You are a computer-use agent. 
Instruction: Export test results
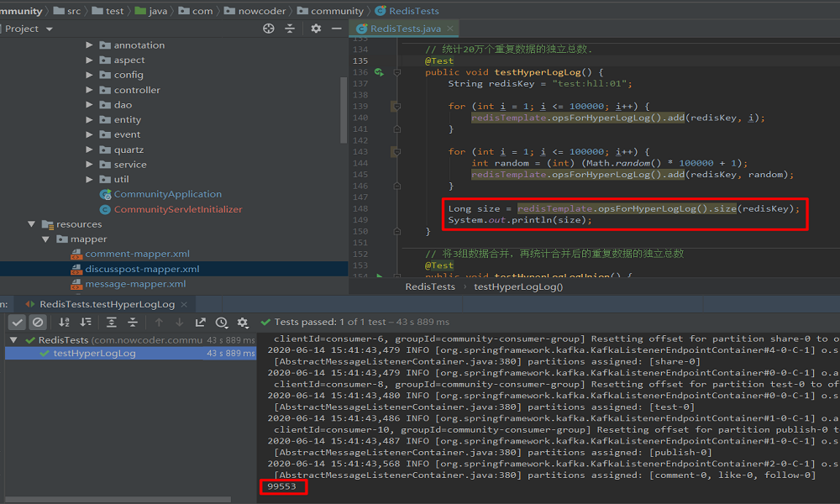tap(201, 322)
